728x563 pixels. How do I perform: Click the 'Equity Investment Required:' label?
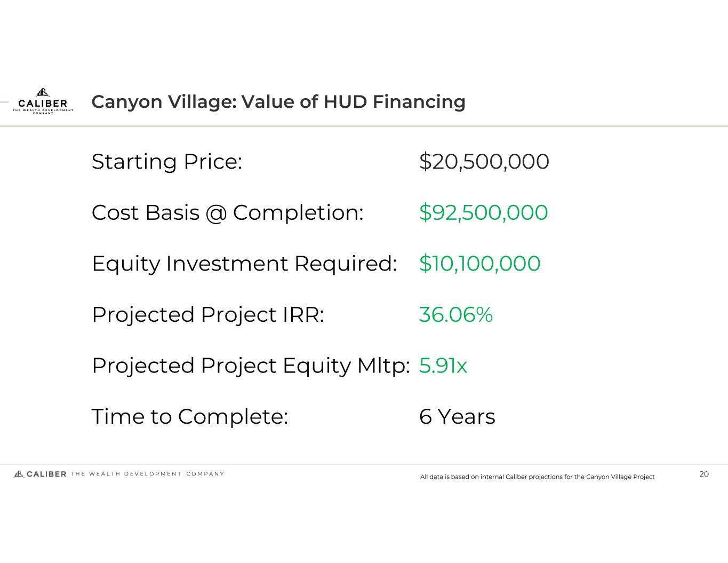[244, 264]
